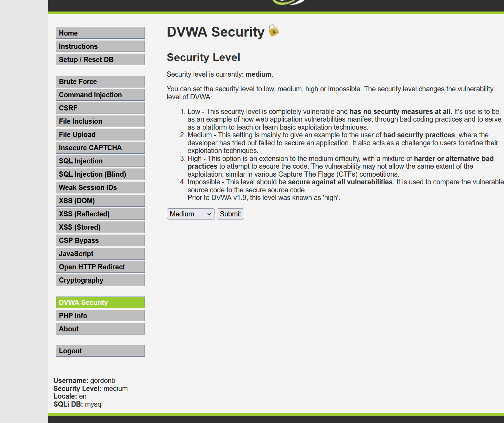The width and height of the screenshot is (504, 423).
Task: Select the SQL Injection (Blind) entry
Action: 100,174
